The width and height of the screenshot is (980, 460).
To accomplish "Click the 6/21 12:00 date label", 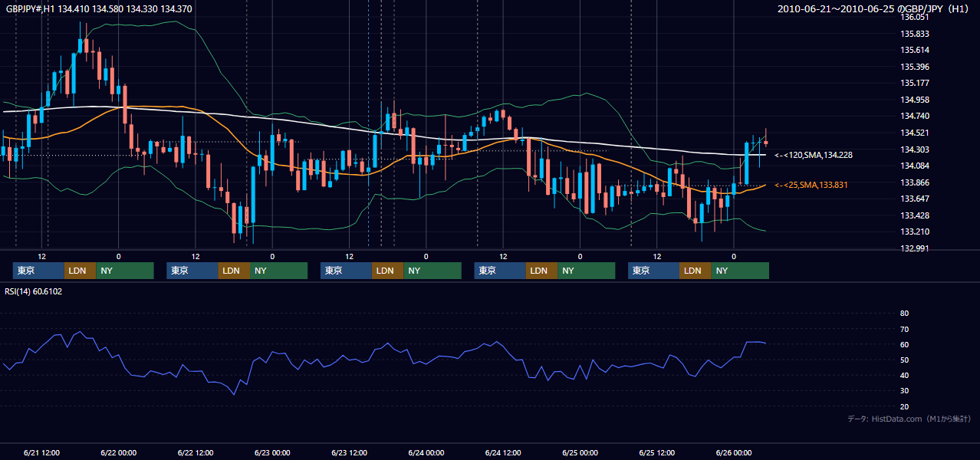I will [42, 452].
